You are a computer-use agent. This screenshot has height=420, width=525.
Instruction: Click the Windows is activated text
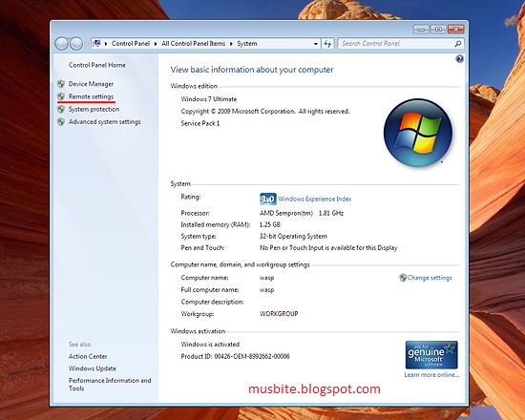click(x=210, y=345)
